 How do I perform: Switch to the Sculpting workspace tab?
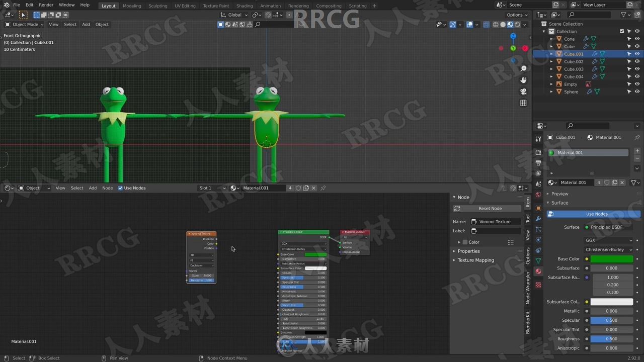[157, 6]
